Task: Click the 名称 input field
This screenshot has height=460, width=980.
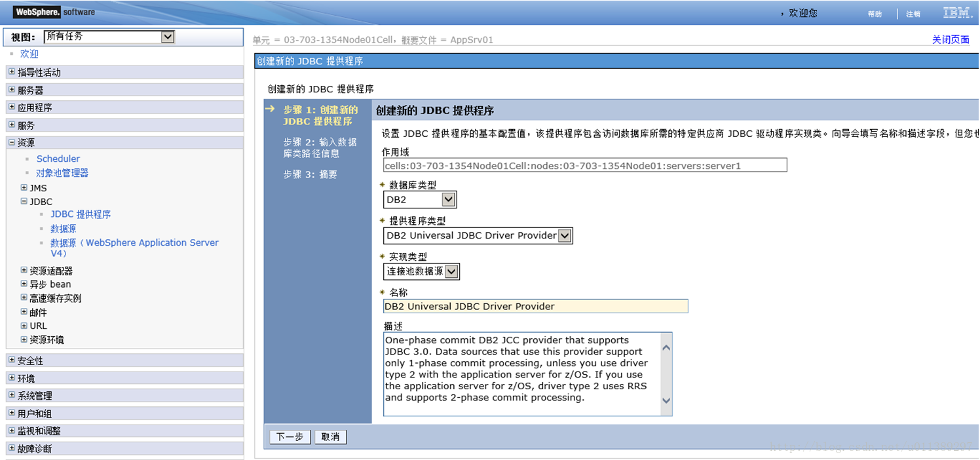Action: click(x=536, y=306)
